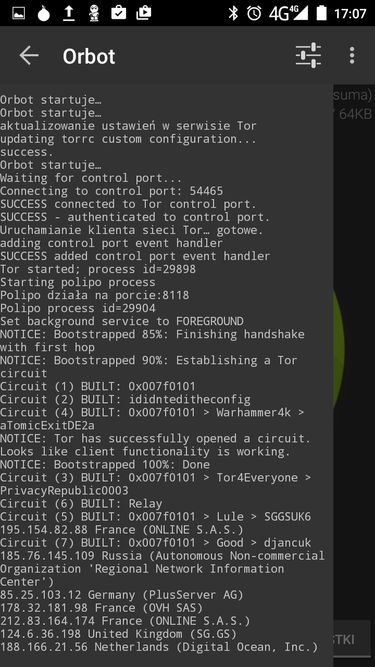Screen dimensions: 375x667
Task: Tap the 17:07 clock in status bar
Action: [350, 14]
